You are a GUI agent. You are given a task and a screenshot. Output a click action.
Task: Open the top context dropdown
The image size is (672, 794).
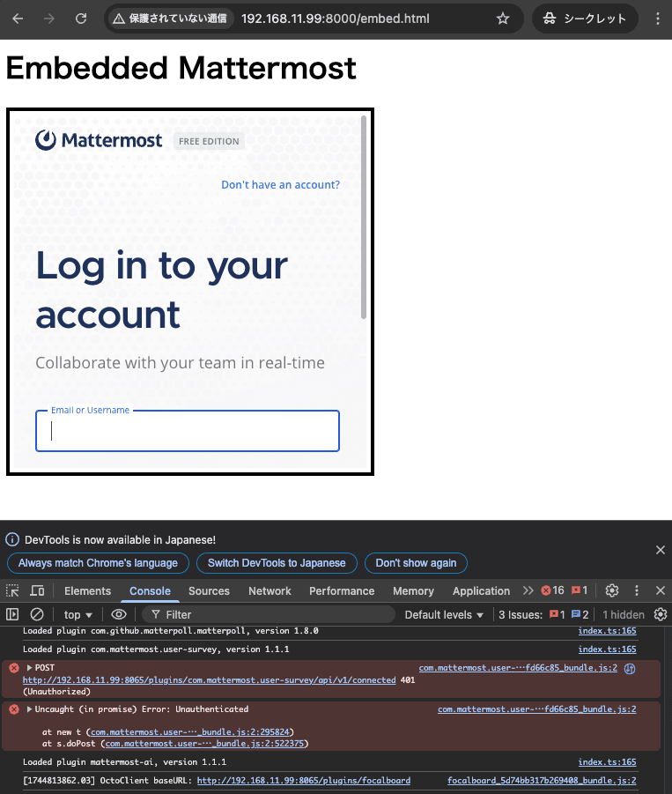78,615
